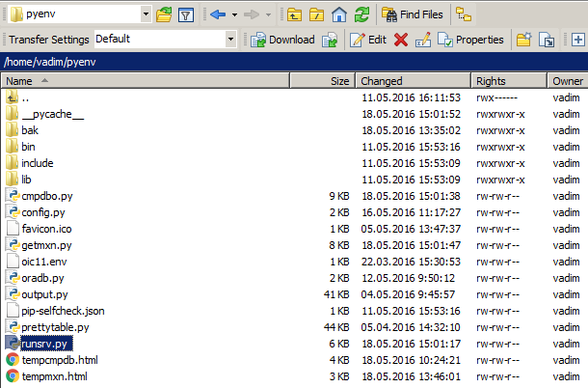Click the Find Files button
The image size is (588, 388).
[x=413, y=14]
